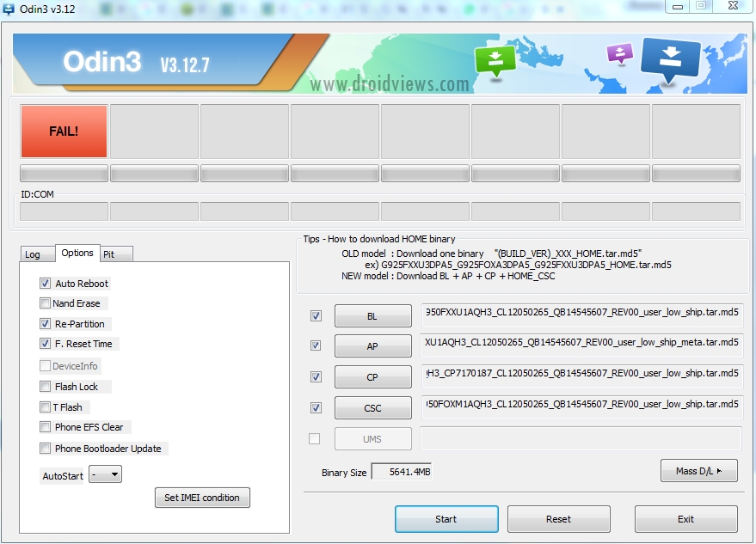Open the Pit tab
The image size is (756, 544).
coord(116,254)
